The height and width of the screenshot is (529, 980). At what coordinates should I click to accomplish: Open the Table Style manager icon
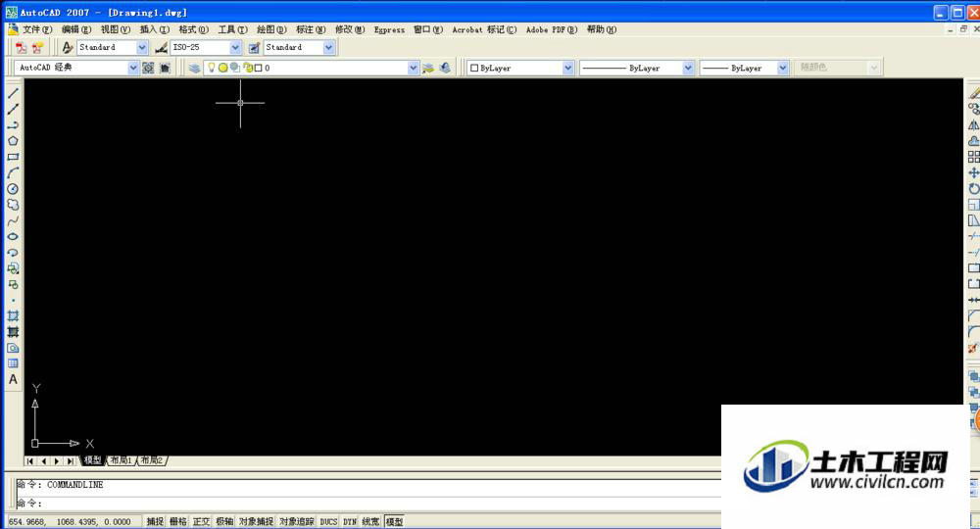coord(254,47)
